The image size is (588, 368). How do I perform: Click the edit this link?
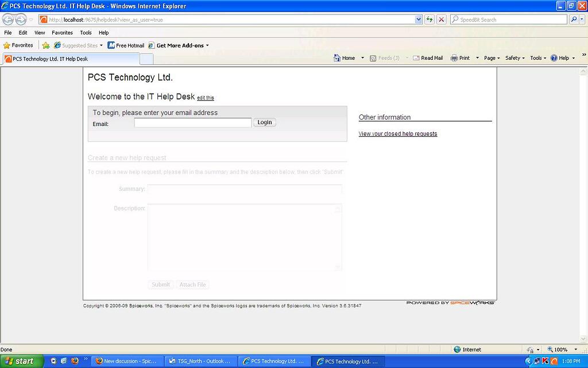[205, 97]
